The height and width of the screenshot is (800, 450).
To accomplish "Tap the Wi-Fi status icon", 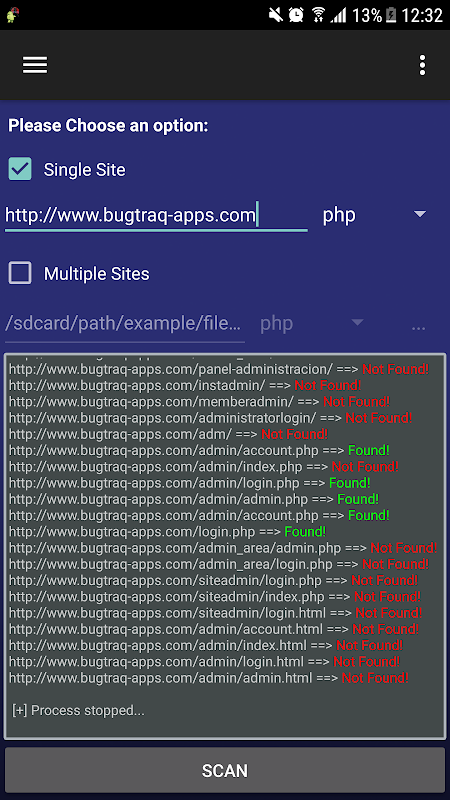I will coord(318,15).
